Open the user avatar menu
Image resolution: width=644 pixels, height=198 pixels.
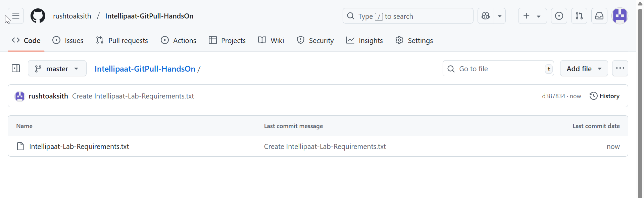[x=620, y=16]
